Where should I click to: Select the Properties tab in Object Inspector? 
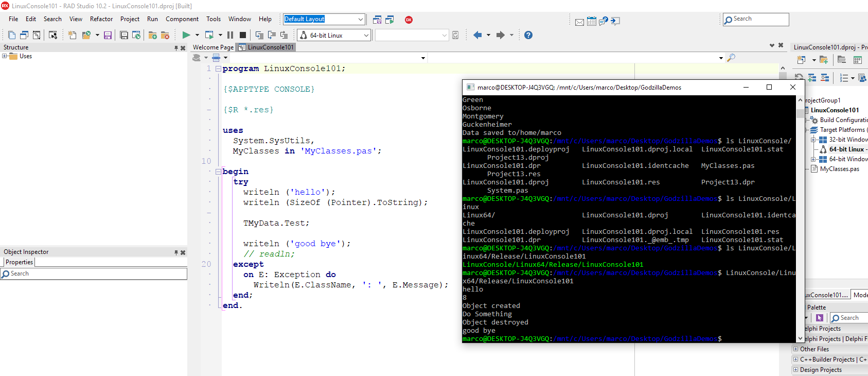pos(19,262)
